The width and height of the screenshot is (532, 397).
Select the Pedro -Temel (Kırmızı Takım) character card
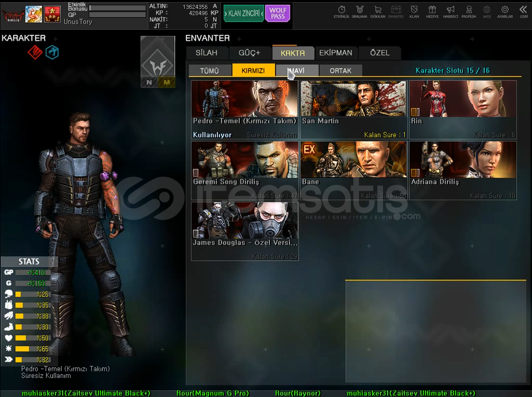click(x=245, y=110)
